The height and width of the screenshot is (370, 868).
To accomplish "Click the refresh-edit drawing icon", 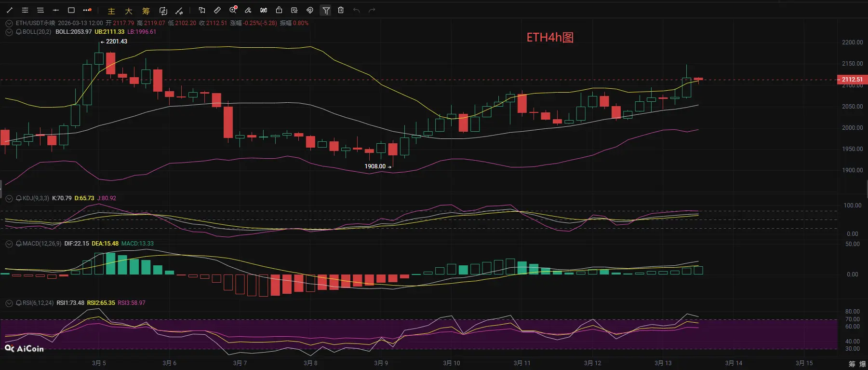I will point(163,11).
